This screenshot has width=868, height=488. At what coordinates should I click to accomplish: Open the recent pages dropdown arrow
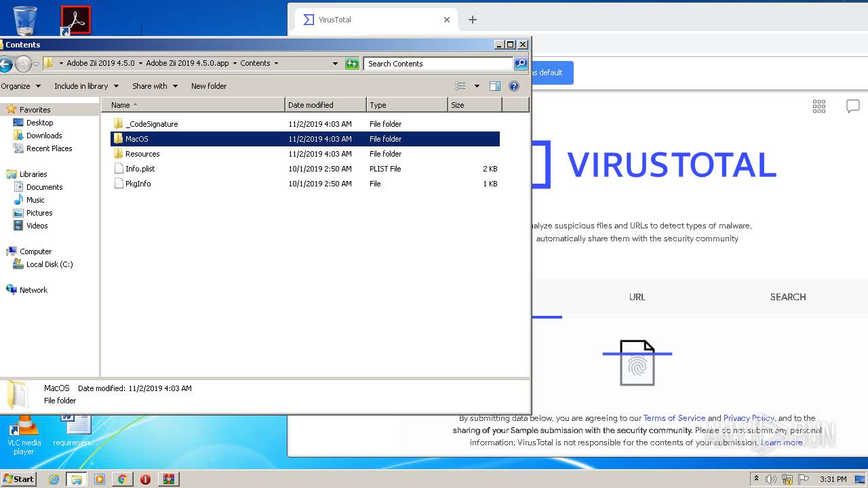pos(35,64)
